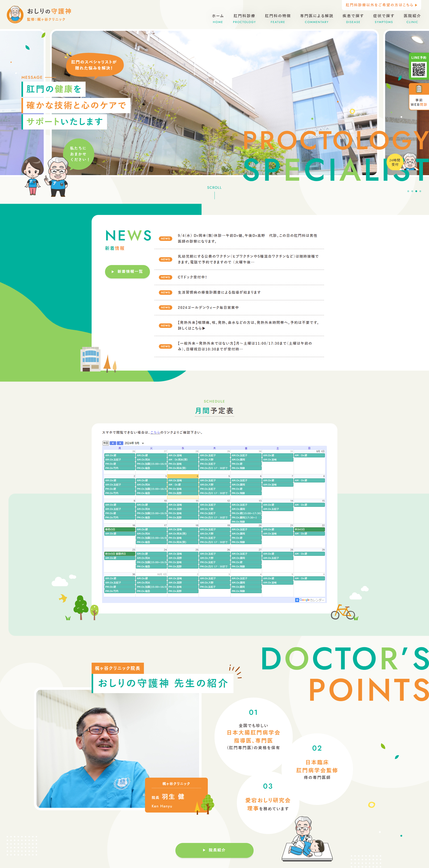Open 疾患で探す DISEASE menu item
The width and height of the screenshot is (429, 868).
(x=353, y=19)
